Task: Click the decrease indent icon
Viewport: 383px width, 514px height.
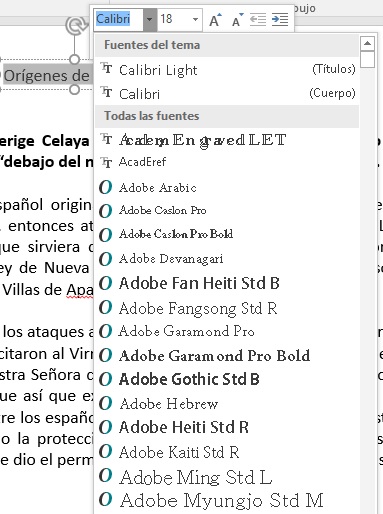Action: coord(258,19)
